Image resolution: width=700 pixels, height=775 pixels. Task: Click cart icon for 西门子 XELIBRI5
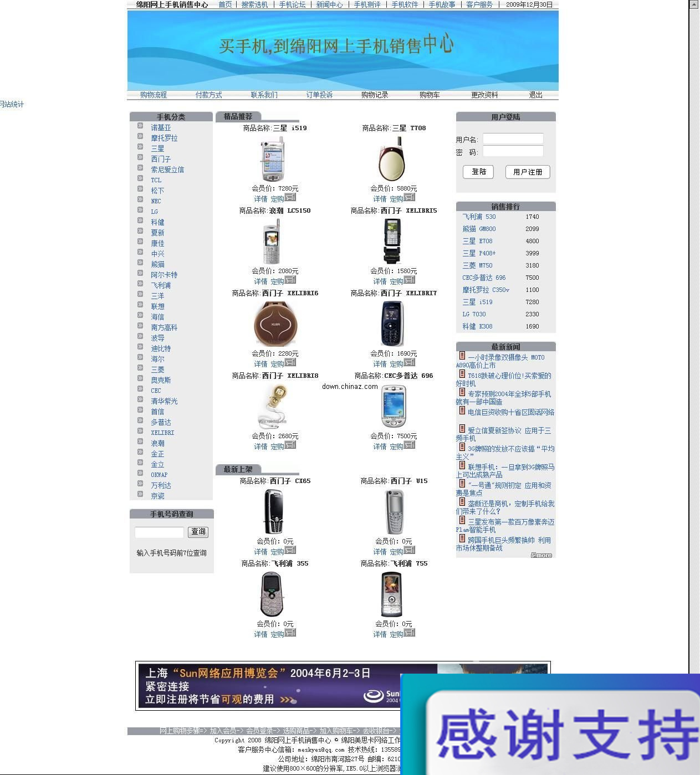(409, 280)
